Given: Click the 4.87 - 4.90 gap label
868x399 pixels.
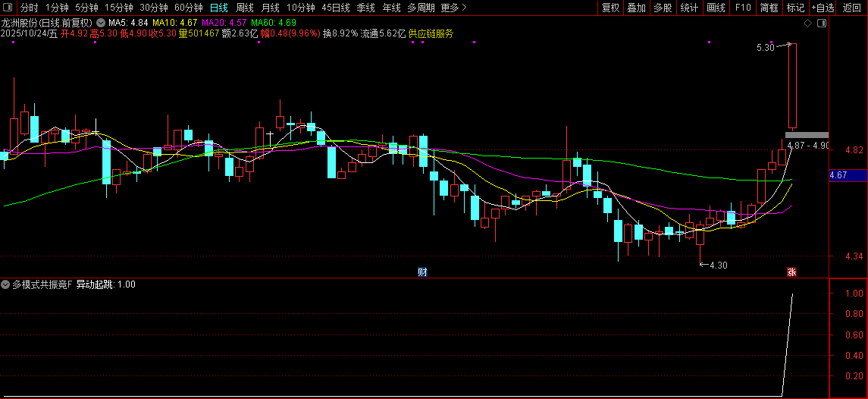Looking at the screenshot, I should 807,146.
